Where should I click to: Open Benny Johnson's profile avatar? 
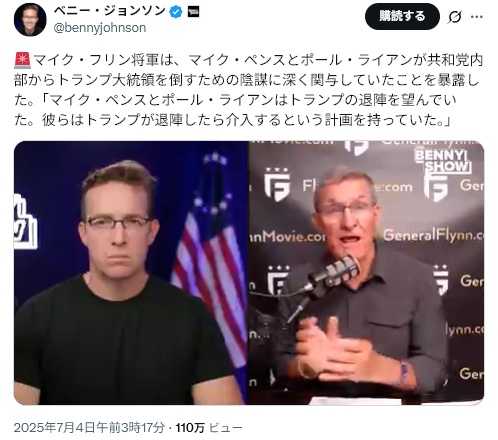(x=30, y=19)
